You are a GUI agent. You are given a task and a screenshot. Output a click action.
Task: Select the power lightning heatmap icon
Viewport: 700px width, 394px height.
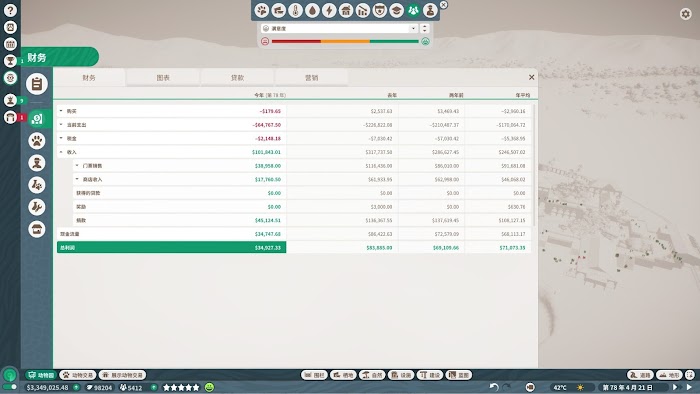click(x=329, y=10)
